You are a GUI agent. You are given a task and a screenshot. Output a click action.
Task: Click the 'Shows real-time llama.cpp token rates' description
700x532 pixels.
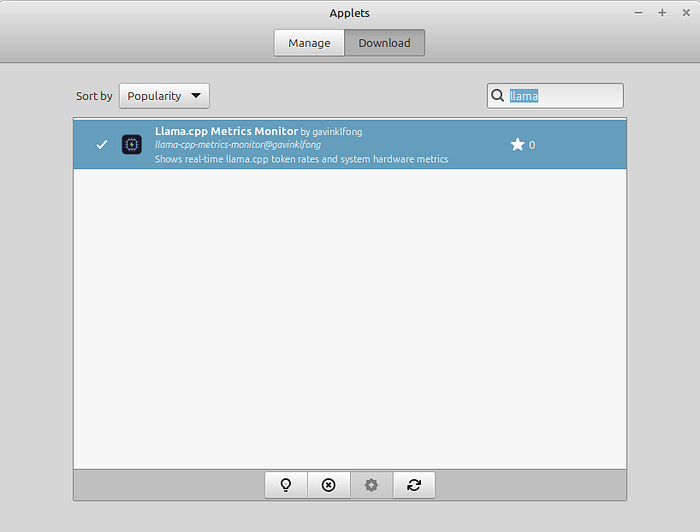301,159
